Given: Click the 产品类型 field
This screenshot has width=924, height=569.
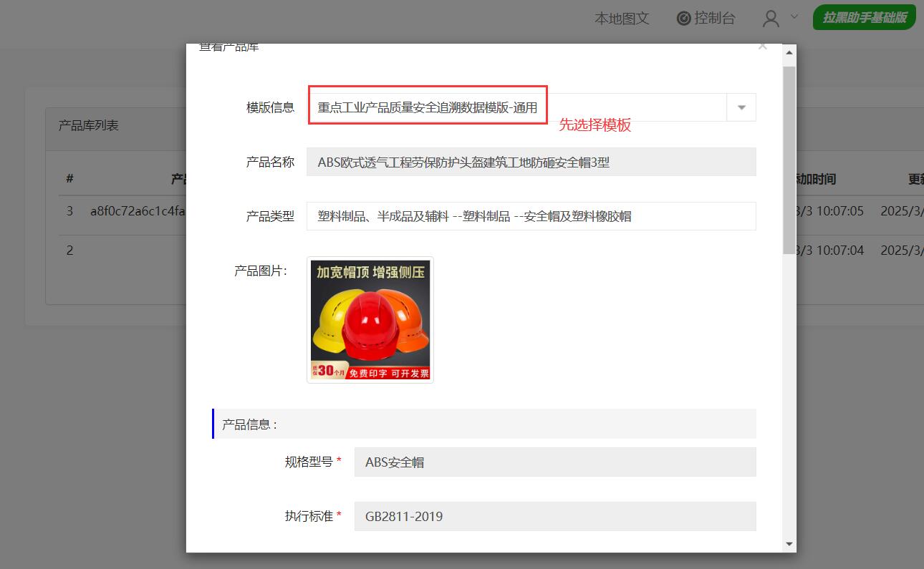Looking at the screenshot, I should click(x=531, y=216).
